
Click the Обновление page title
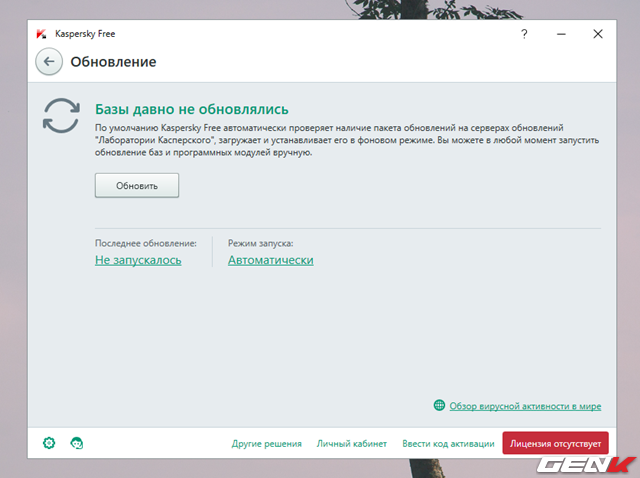pos(113,62)
